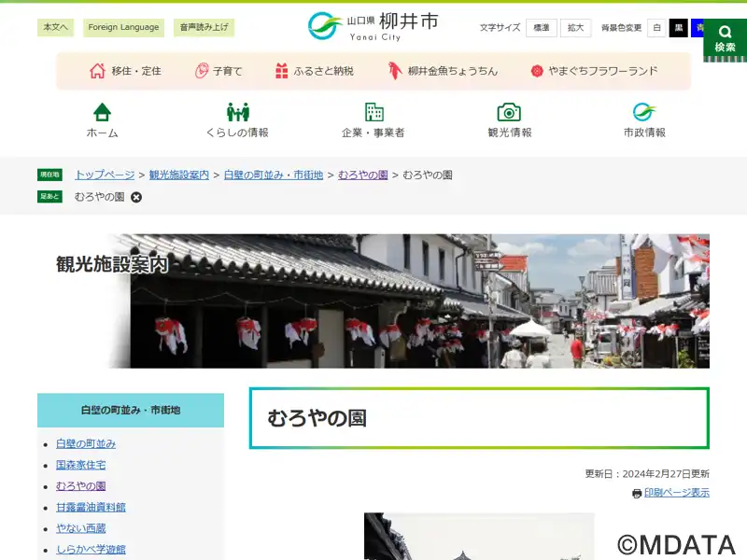Choose blue 青 background color
The width and height of the screenshot is (747, 560).
pyautogui.click(x=698, y=28)
